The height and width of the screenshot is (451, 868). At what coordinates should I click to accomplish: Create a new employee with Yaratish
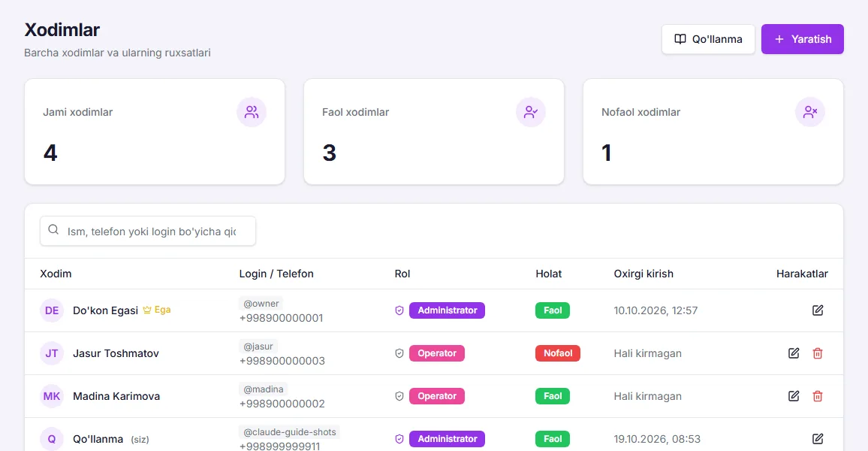pyautogui.click(x=802, y=39)
